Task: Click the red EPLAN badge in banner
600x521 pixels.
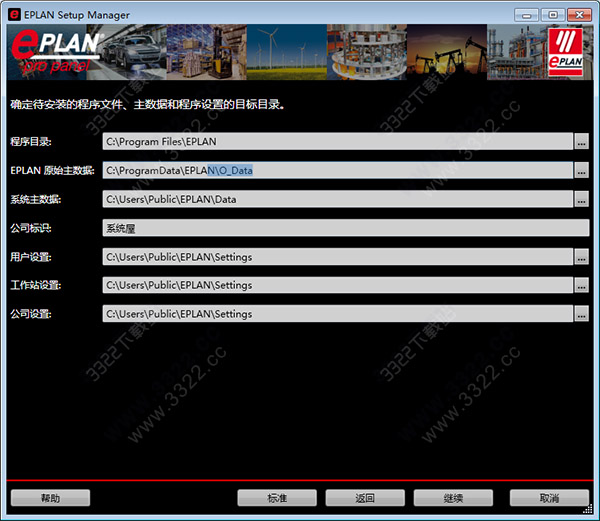Action: point(566,52)
